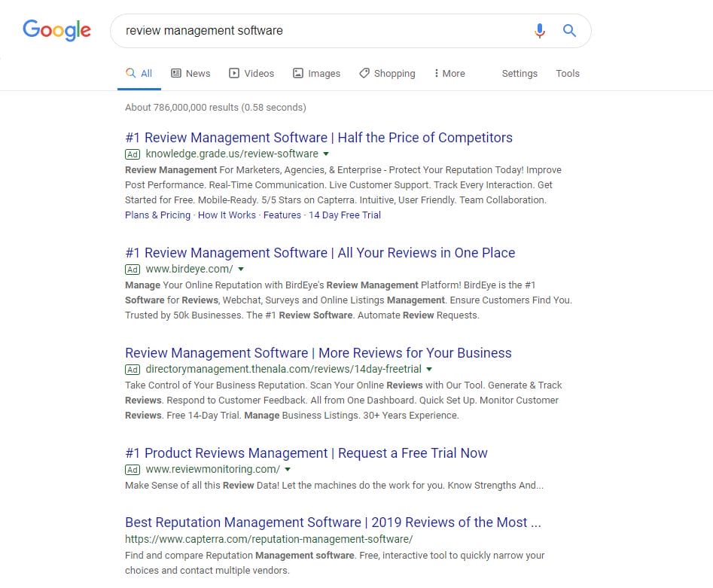
Task: Click the About 786,000,000 results text
Action: pos(215,108)
